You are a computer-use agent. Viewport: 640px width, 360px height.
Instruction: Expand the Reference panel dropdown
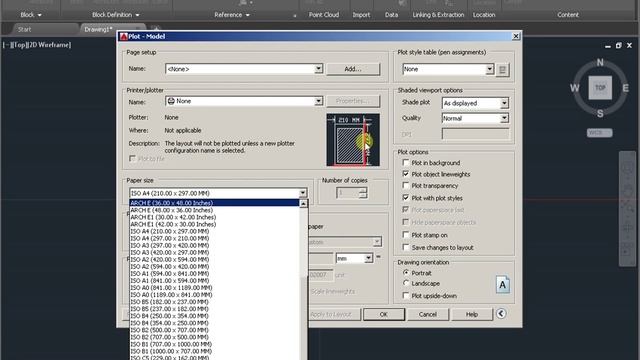(x=232, y=15)
